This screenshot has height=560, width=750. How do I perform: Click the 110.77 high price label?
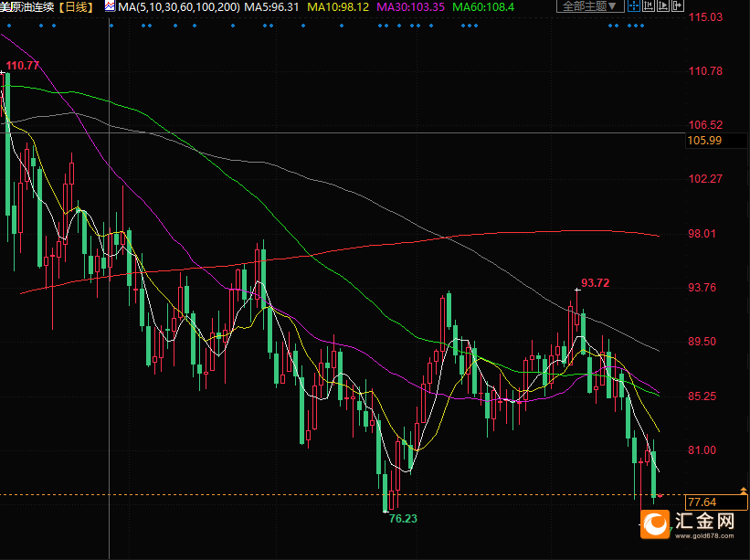pyautogui.click(x=23, y=66)
